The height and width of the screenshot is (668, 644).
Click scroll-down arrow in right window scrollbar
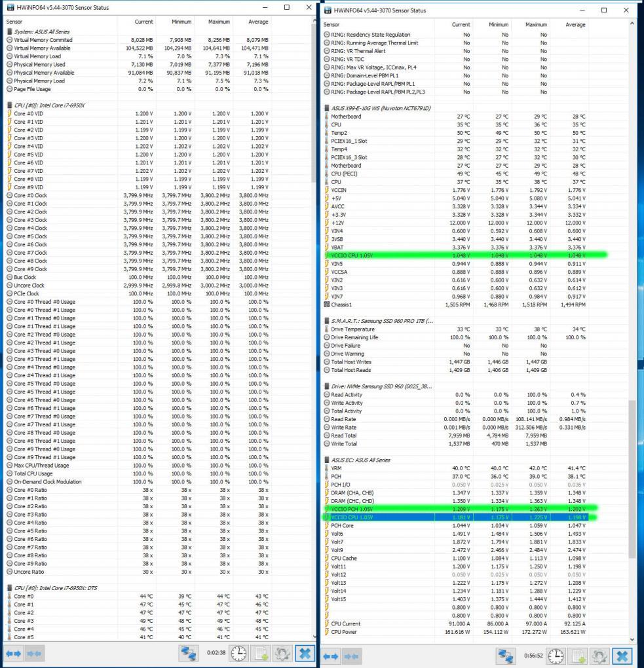click(x=632, y=639)
